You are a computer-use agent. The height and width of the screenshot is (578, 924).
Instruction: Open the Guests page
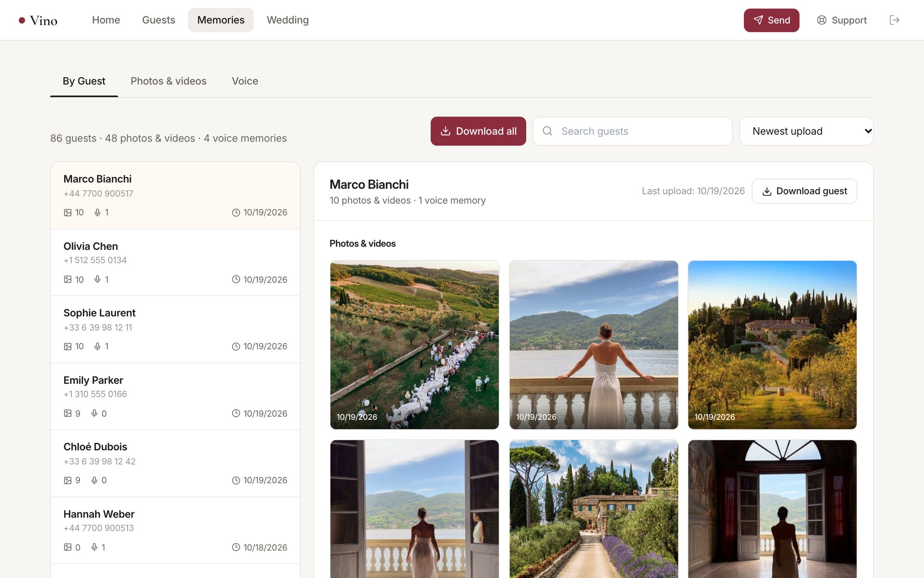pyautogui.click(x=158, y=20)
